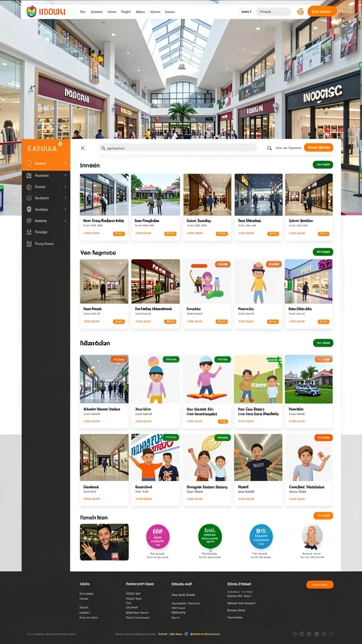
Task: Open the fourth sidebar menu item
Action: 46,198
